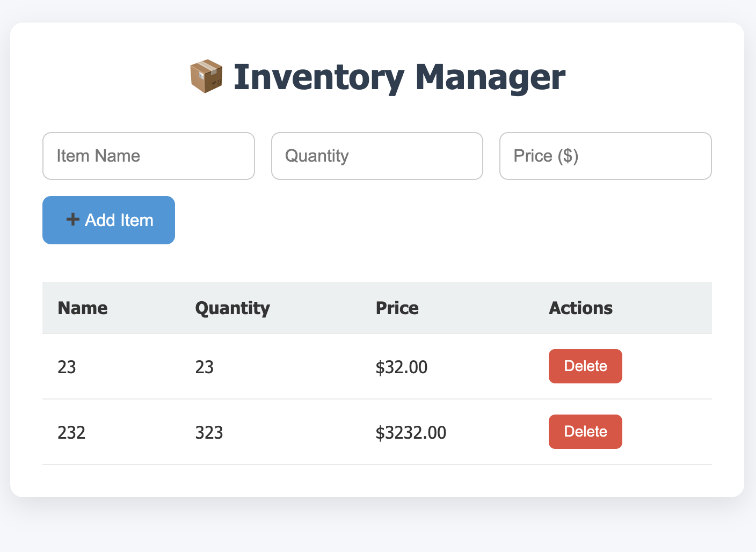Click the cardboard box package icon
Viewport: 756px width, 552px height.
206,76
